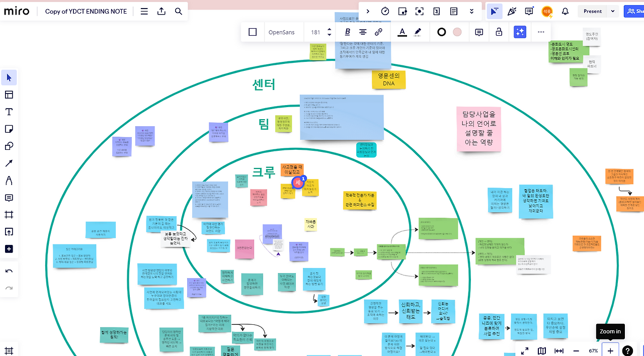644x356 pixels.
Task: Pick the Sticky note tool
Action: click(x=9, y=129)
